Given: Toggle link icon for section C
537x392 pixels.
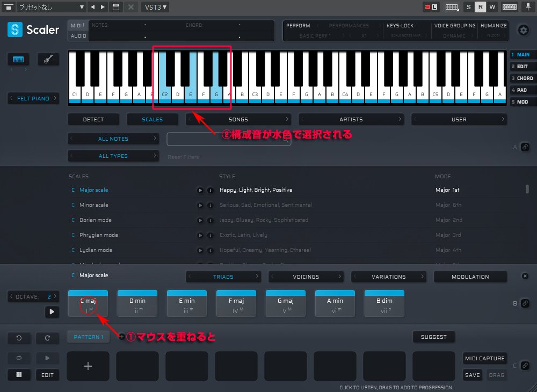Looking at the screenshot, I should (525, 365).
